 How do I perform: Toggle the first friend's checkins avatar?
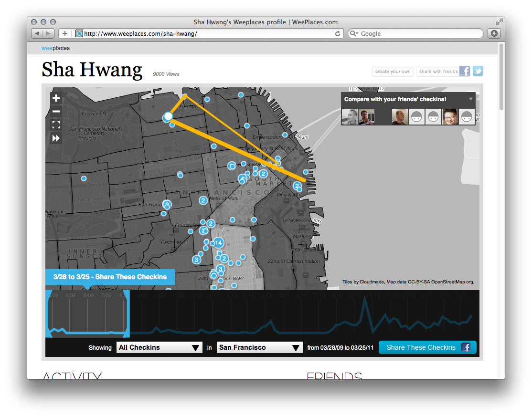coord(349,116)
